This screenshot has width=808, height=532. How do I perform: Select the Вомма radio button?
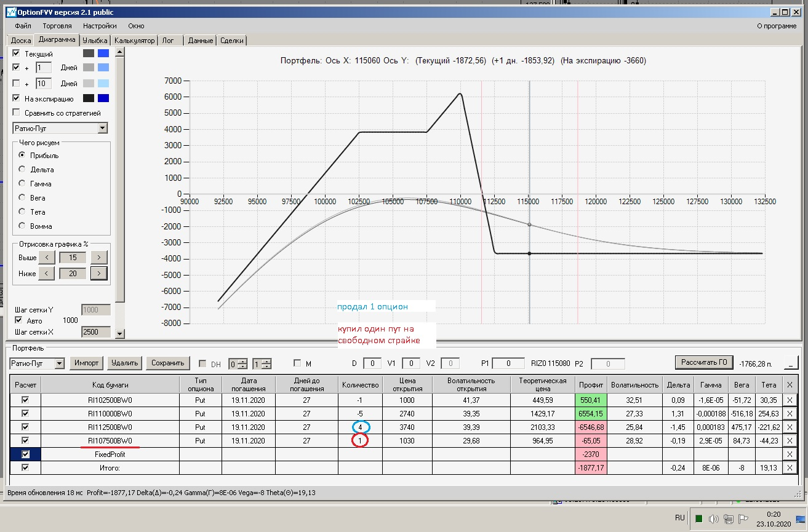point(23,226)
